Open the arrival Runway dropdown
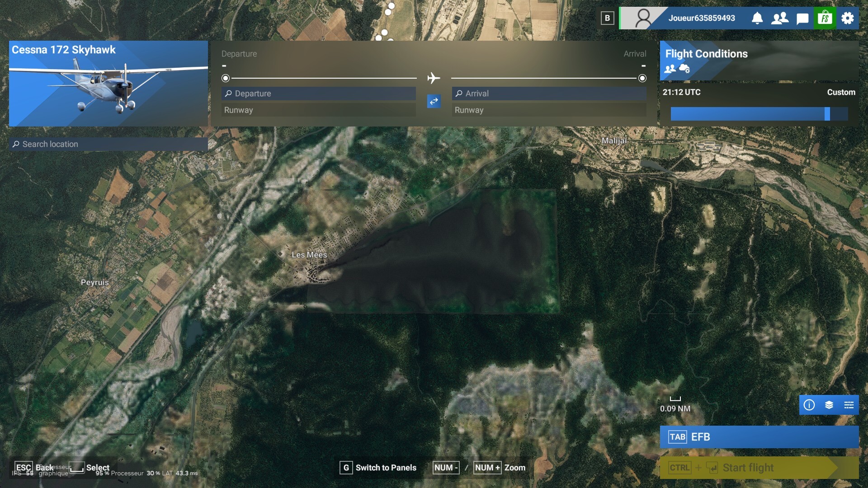 [x=549, y=110]
